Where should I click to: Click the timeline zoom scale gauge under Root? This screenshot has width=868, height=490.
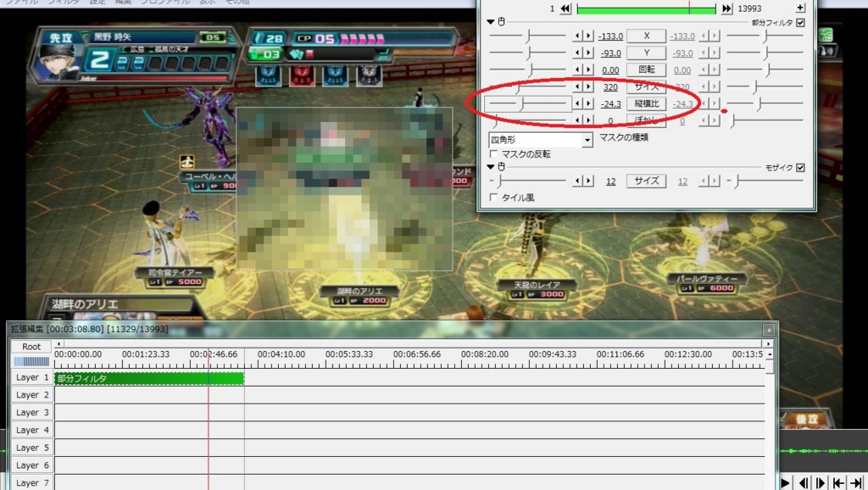(x=31, y=361)
